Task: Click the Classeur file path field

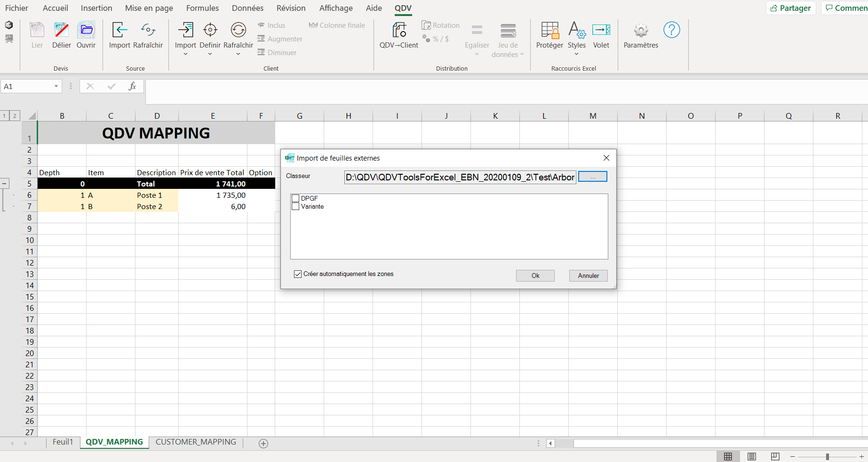Action: 460,177
